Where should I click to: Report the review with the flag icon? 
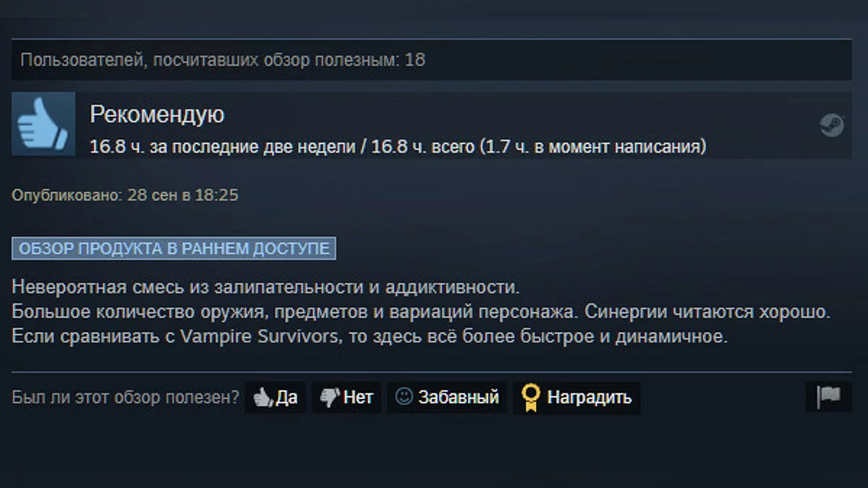click(x=828, y=398)
